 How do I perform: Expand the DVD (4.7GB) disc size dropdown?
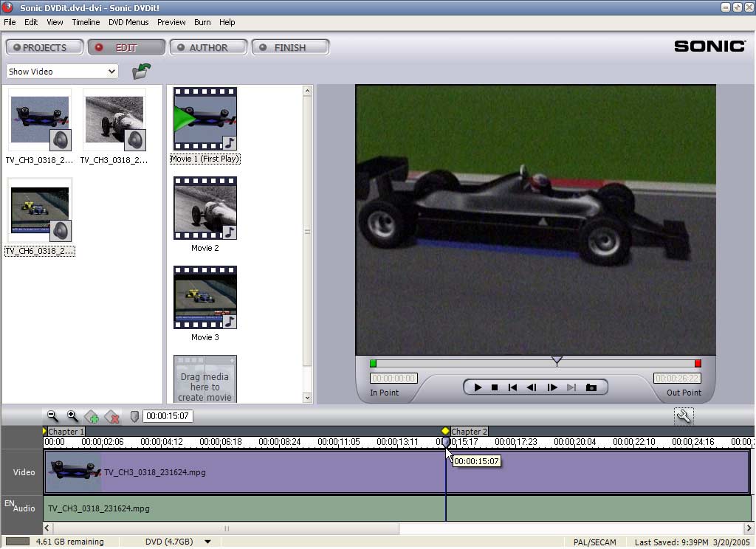coord(207,542)
